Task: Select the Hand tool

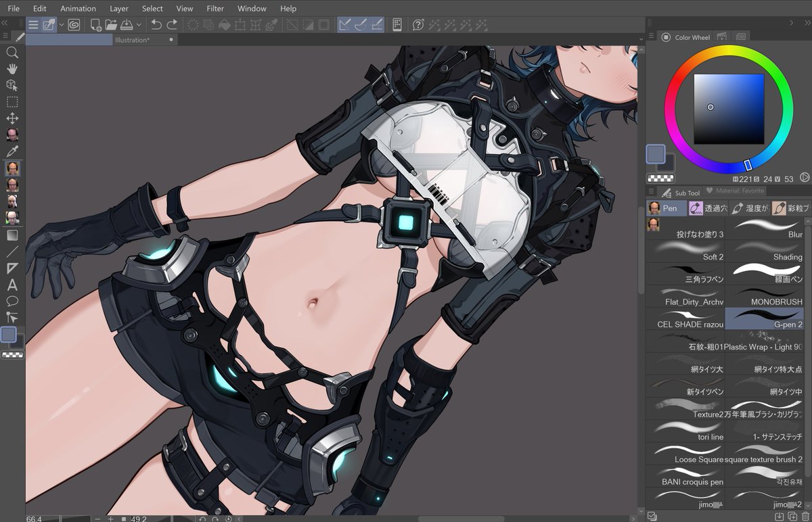Action: (12, 69)
